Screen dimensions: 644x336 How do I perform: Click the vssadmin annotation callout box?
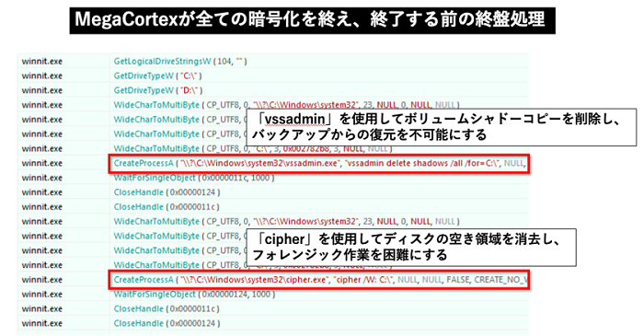(x=441, y=127)
